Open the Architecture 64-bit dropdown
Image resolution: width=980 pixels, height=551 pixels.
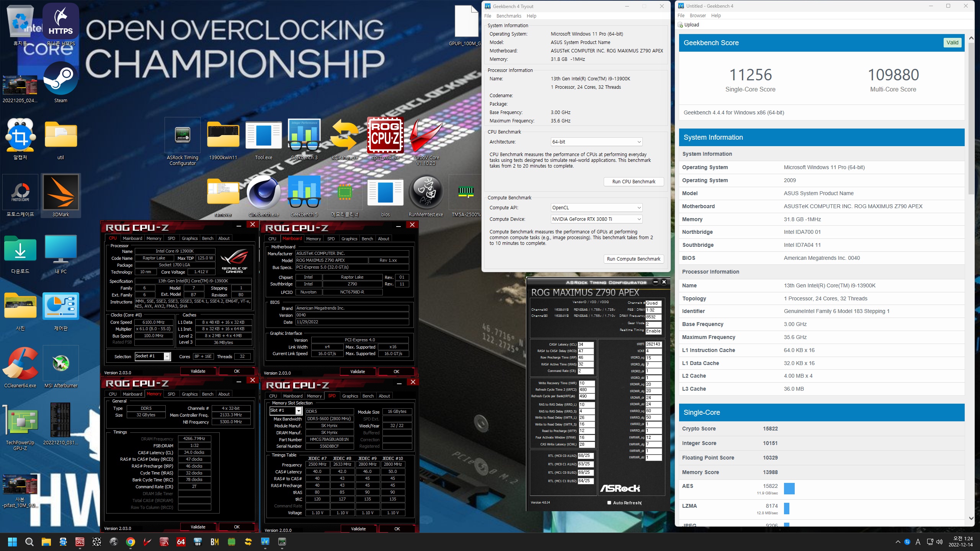point(596,142)
